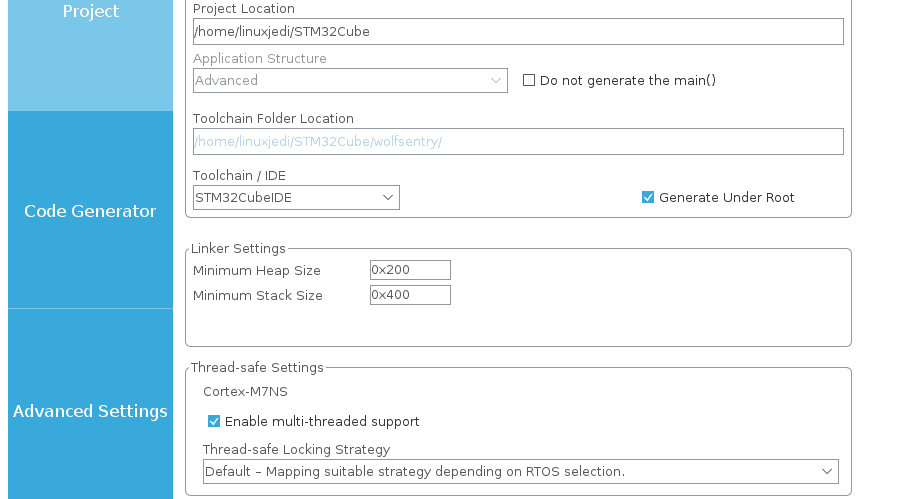Edit the Minimum Stack Size value
906x499 pixels.
pyautogui.click(x=410, y=295)
